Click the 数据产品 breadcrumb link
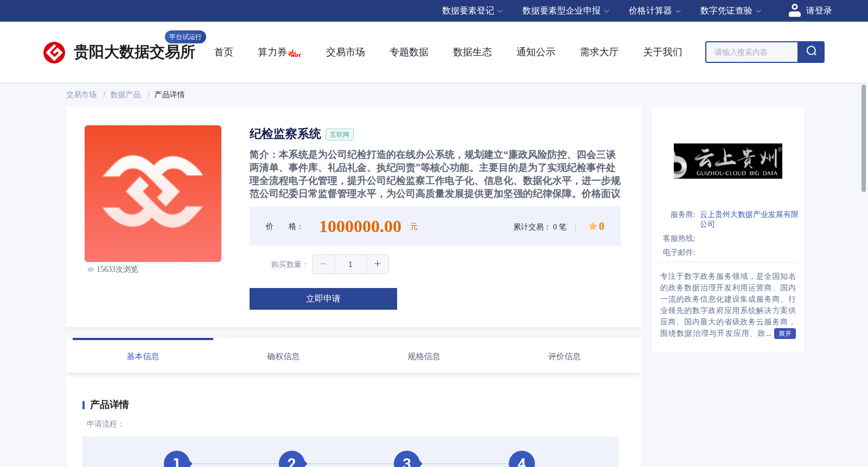 click(x=125, y=95)
